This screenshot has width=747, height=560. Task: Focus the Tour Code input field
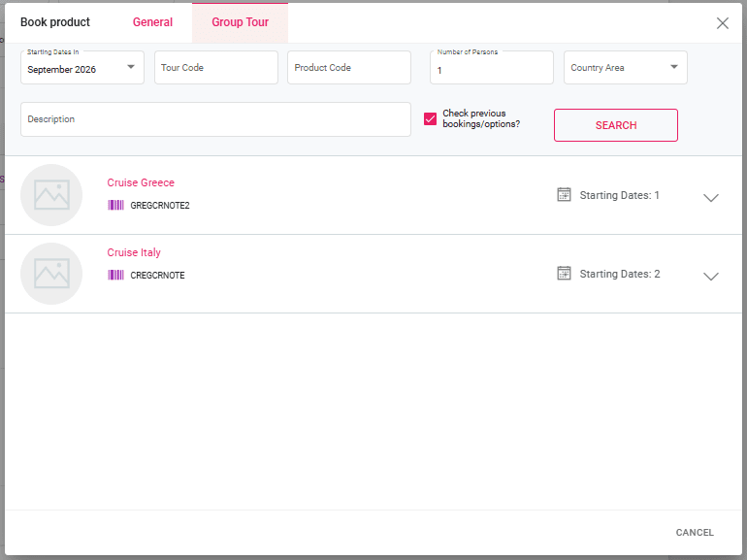click(215, 68)
